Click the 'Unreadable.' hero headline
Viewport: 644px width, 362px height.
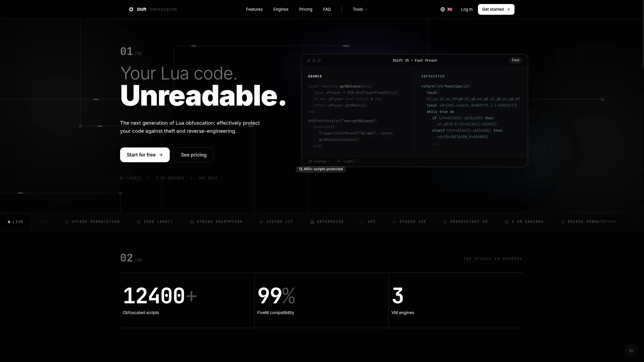(x=203, y=96)
